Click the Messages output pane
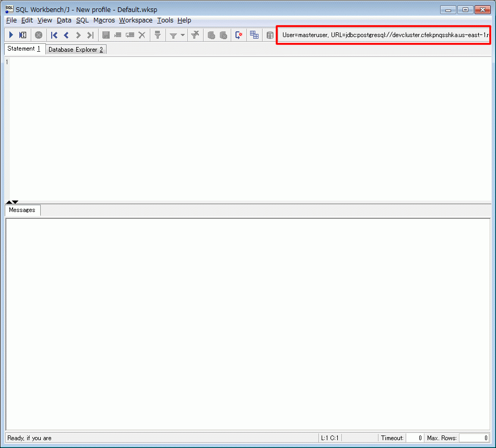This screenshot has height=448, width=496. [x=248, y=324]
